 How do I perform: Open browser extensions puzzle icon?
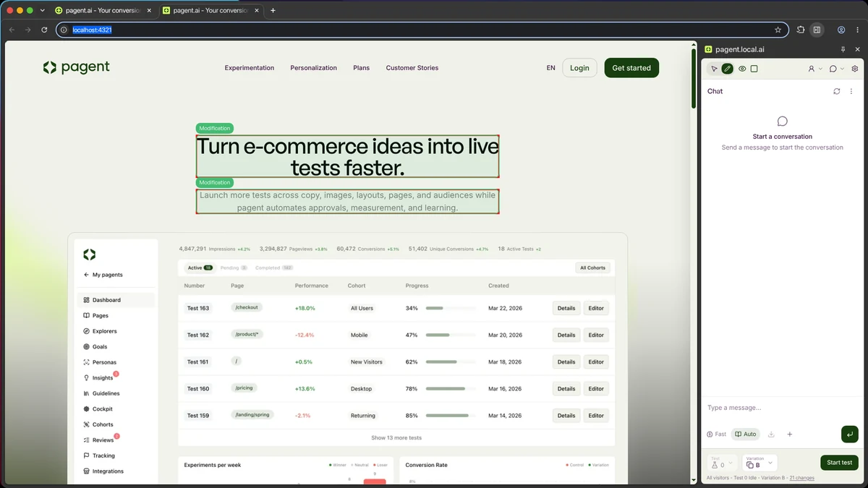[x=801, y=30]
